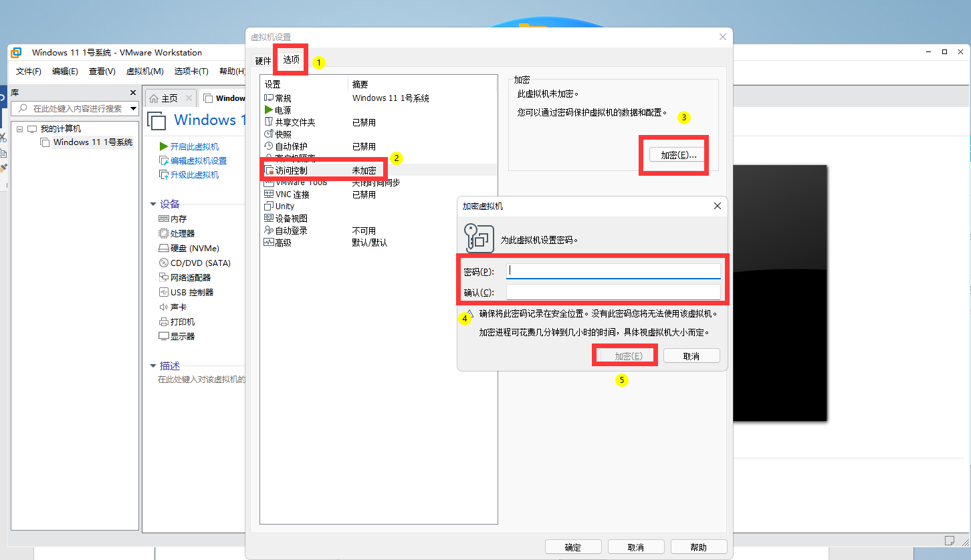Open the 编辑(E) menu
The height and width of the screenshot is (560, 971).
tap(65, 71)
